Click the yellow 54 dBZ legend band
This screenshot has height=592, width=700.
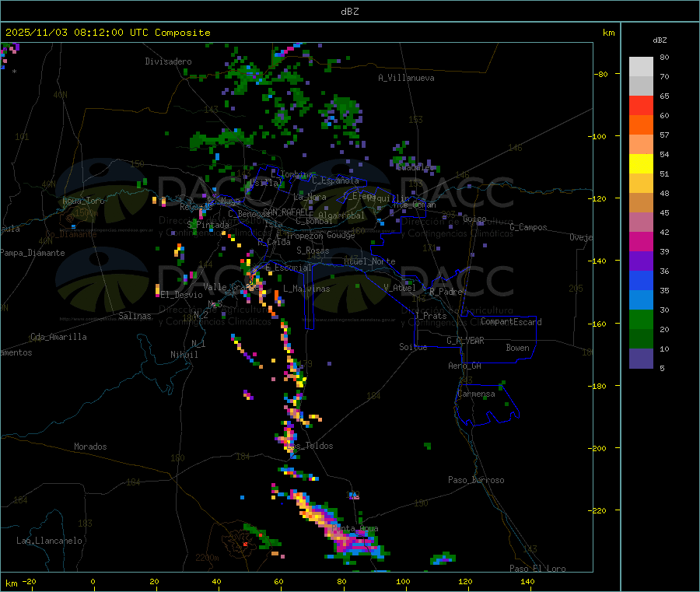(x=641, y=163)
